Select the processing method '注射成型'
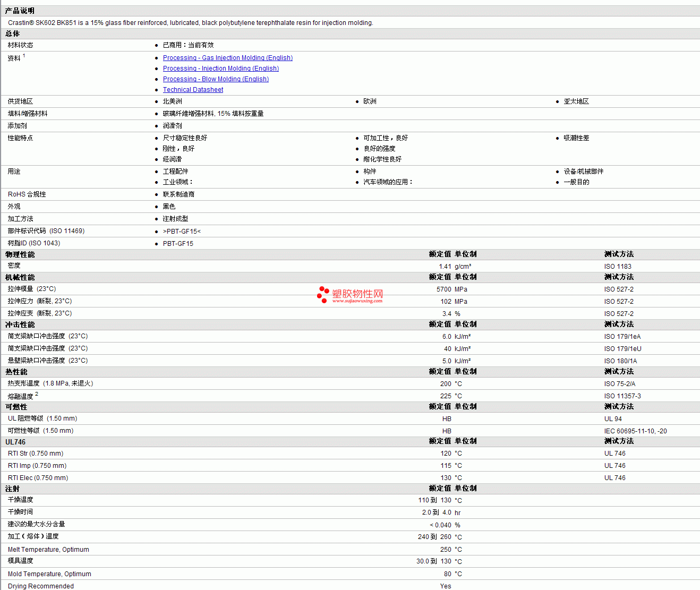The image size is (700, 590). pyautogui.click(x=175, y=219)
